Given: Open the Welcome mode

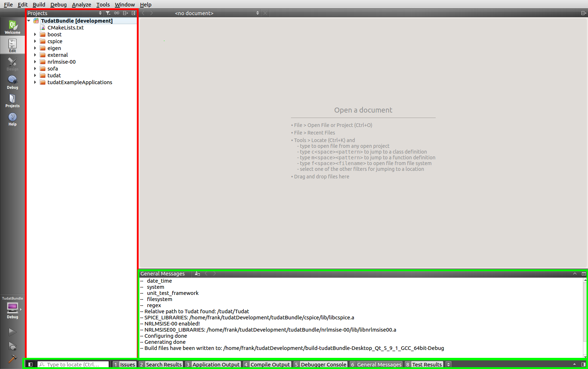Looking at the screenshot, I should tap(12, 27).
